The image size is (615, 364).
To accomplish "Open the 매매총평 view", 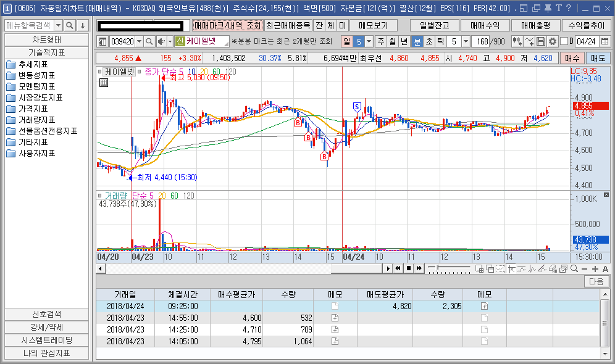I will (536, 25).
